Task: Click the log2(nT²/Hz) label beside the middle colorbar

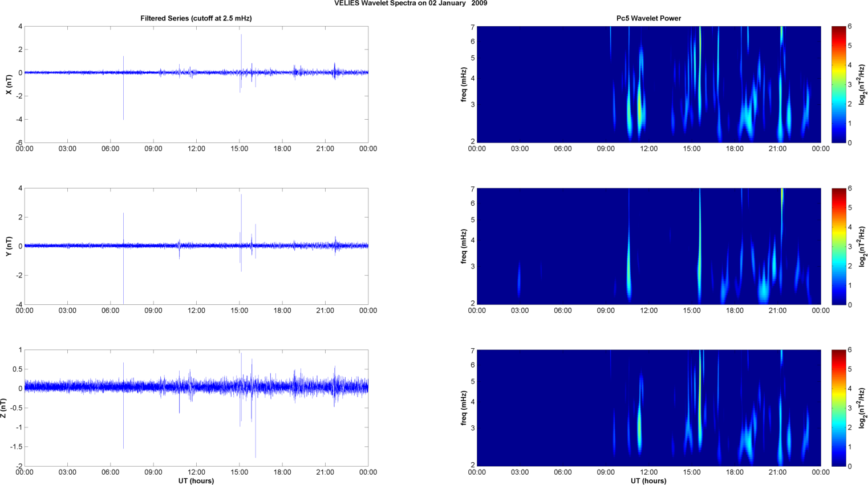Action: (x=863, y=246)
